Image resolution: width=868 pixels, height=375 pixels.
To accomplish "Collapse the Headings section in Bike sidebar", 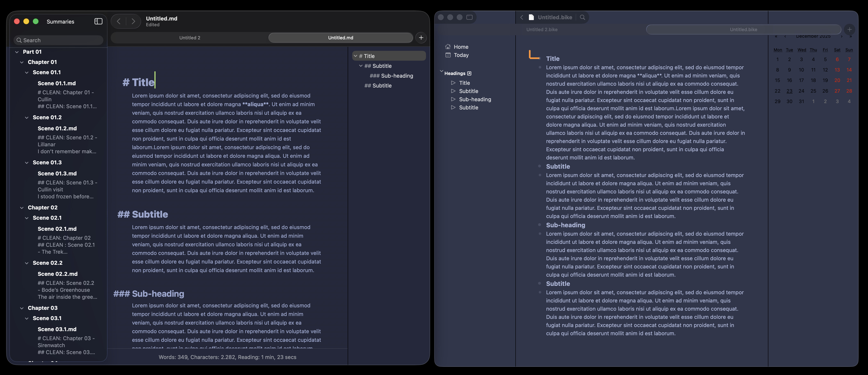I will click(x=441, y=72).
